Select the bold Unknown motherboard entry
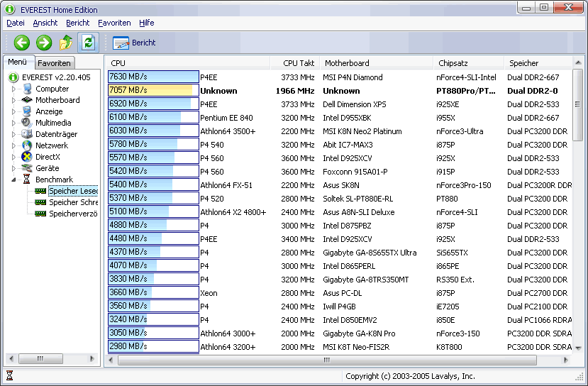 341,91
